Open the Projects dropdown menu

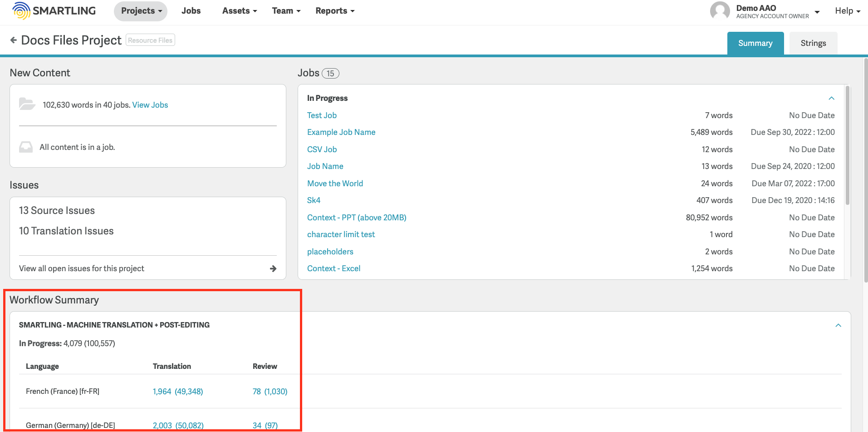[141, 11]
